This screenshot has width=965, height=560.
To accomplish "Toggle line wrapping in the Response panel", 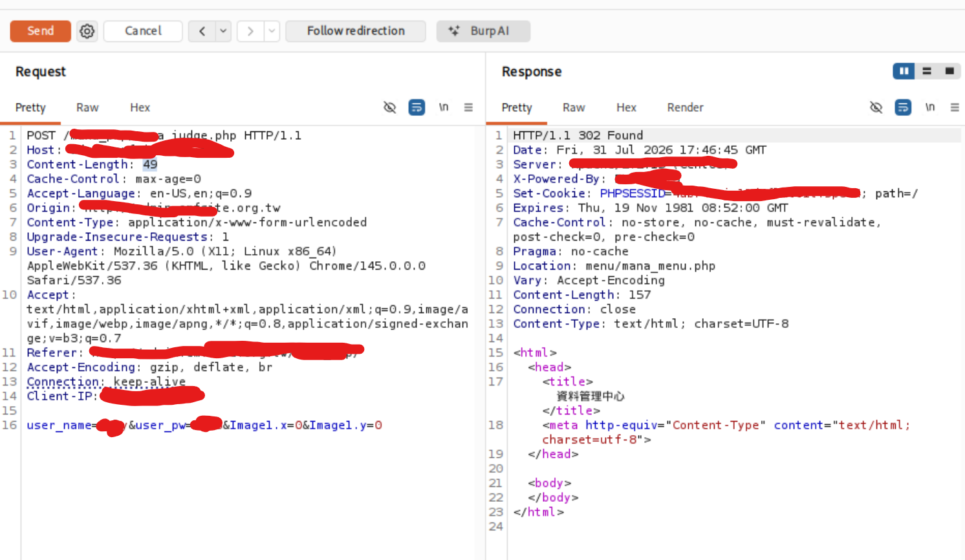I will (x=903, y=107).
